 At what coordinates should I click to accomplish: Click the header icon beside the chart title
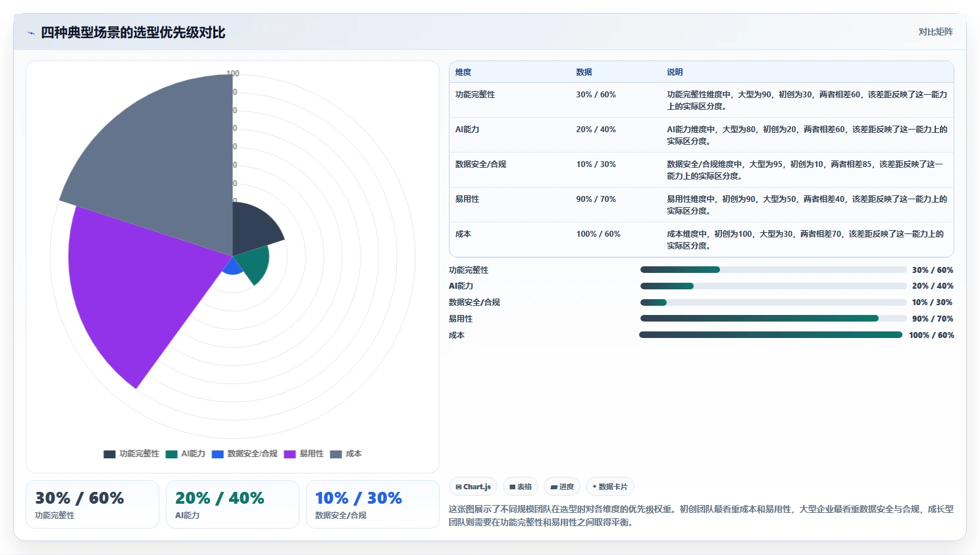coord(31,33)
